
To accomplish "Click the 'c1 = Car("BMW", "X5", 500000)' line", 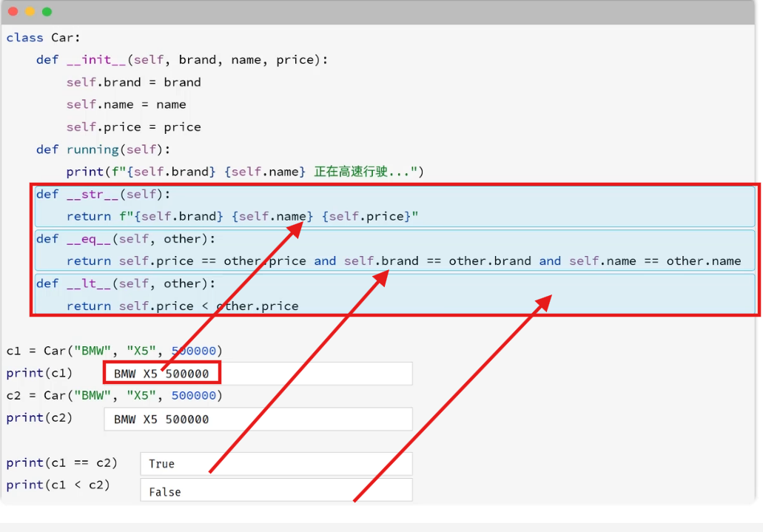I will click(115, 351).
